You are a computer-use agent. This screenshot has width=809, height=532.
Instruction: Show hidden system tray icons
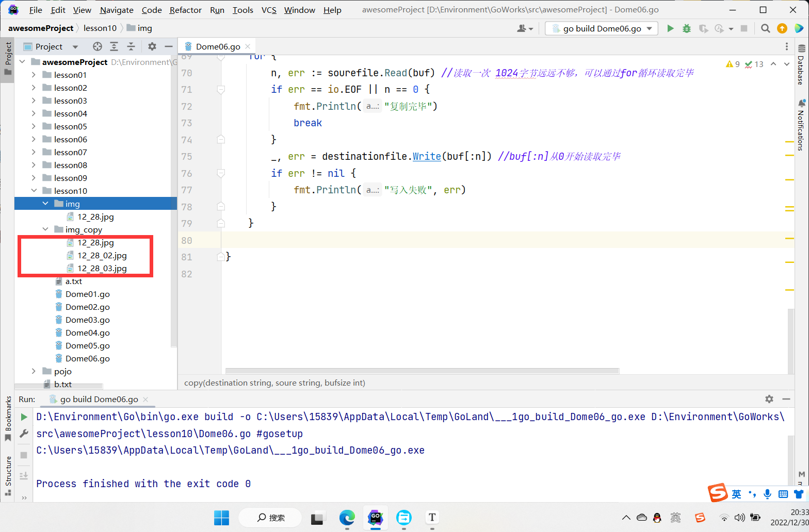pyautogui.click(x=626, y=518)
